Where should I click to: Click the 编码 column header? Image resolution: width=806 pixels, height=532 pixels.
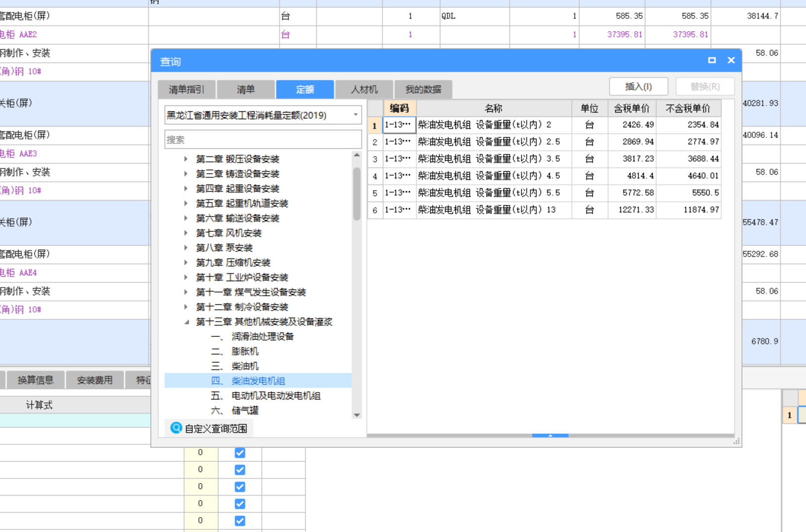click(400, 108)
